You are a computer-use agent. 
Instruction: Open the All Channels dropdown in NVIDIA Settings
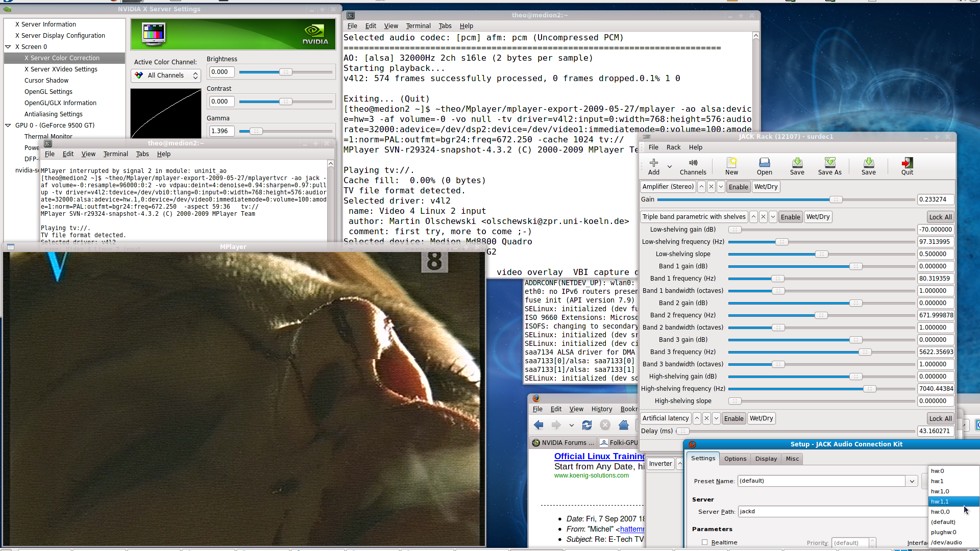tap(166, 76)
